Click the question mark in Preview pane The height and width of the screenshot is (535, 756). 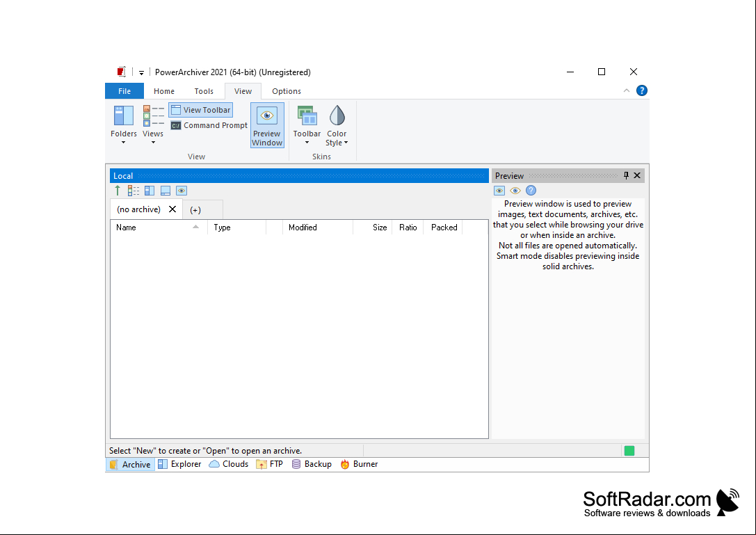coord(531,191)
